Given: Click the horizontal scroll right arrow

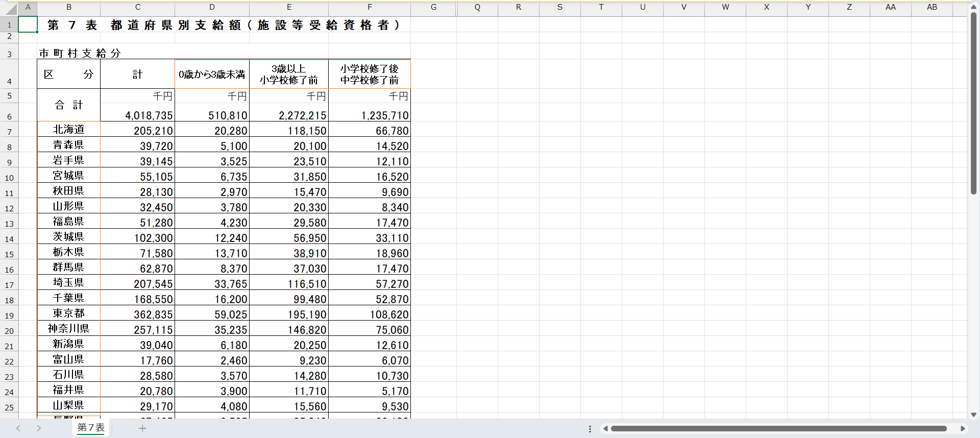Looking at the screenshot, I should pos(963,429).
